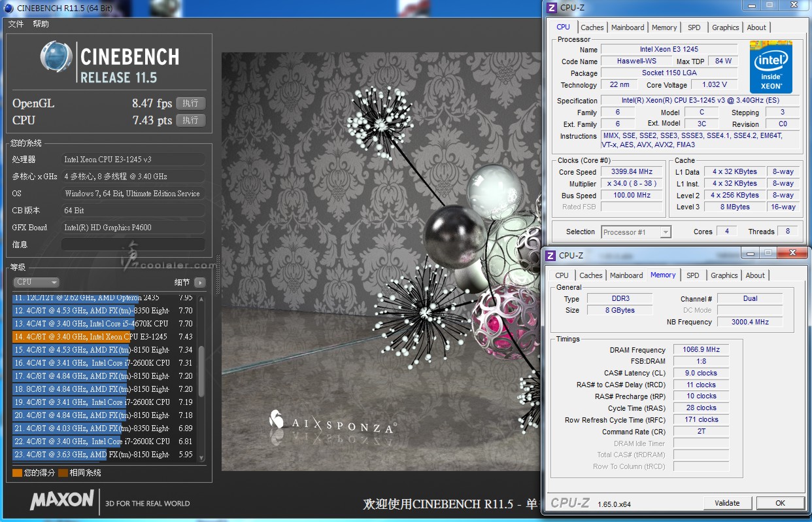The image size is (812, 522).
Task: Click the Code Name Haswell-WS field
Action: [x=636, y=61]
